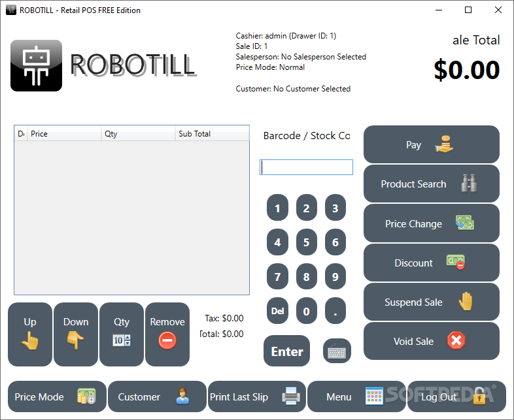Screen dimensions: 514x420
Task: Click 'Sale ID: 1' text
Action: (x=251, y=46)
